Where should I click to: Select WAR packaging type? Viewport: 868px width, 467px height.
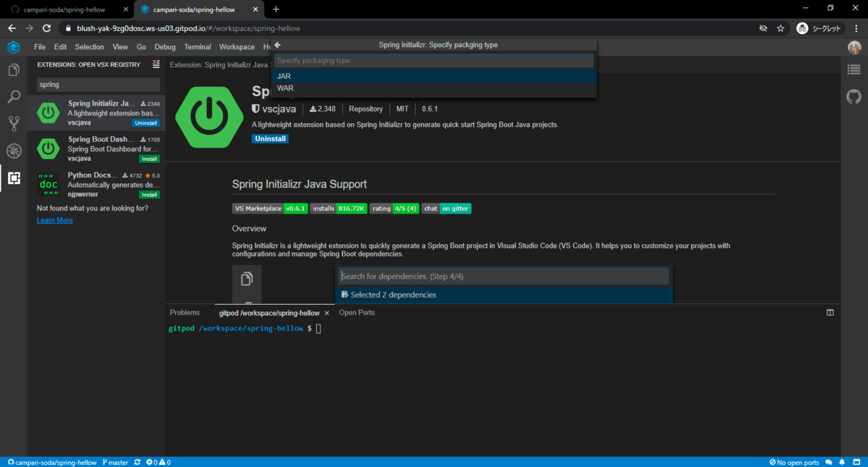coord(434,88)
